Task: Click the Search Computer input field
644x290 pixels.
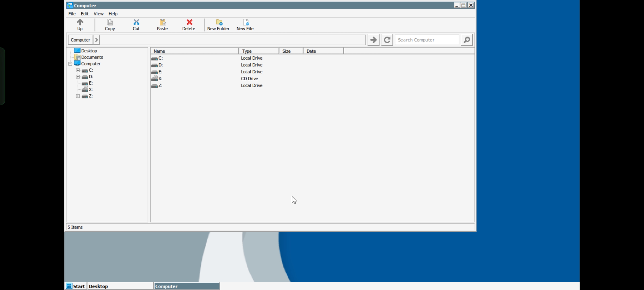Action: (x=427, y=40)
